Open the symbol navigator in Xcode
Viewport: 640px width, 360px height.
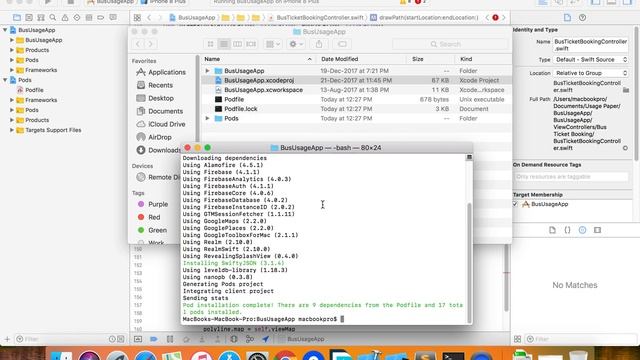tap(41, 18)
